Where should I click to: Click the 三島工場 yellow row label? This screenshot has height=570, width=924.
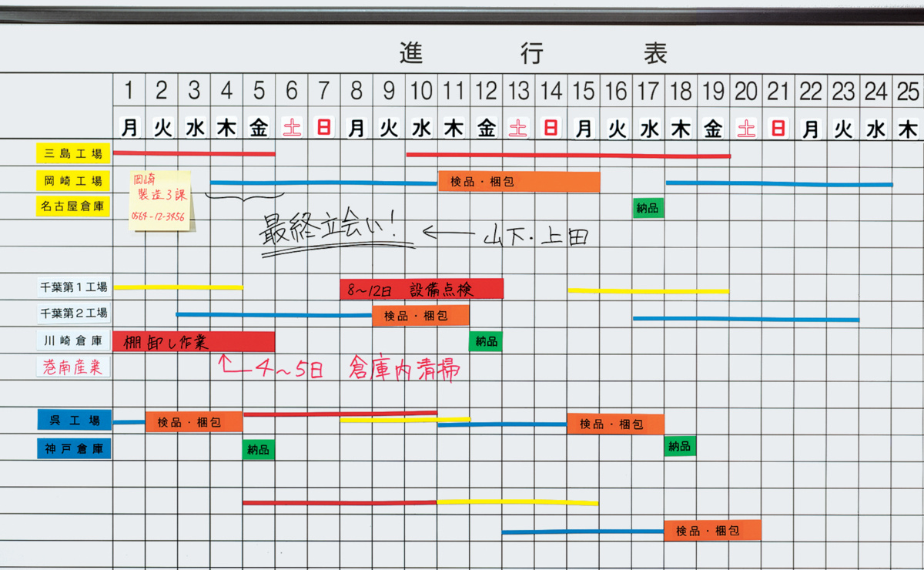point(73,153)
